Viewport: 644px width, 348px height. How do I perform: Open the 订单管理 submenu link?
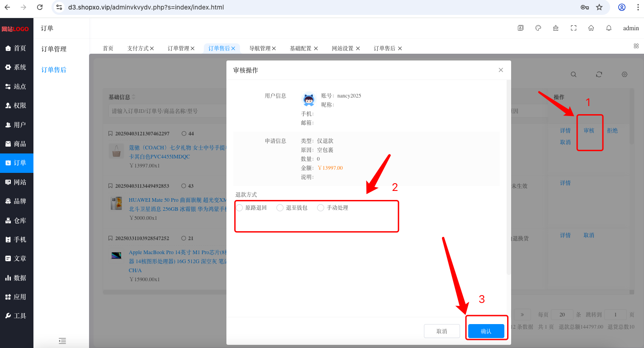[x=54, y=49]
